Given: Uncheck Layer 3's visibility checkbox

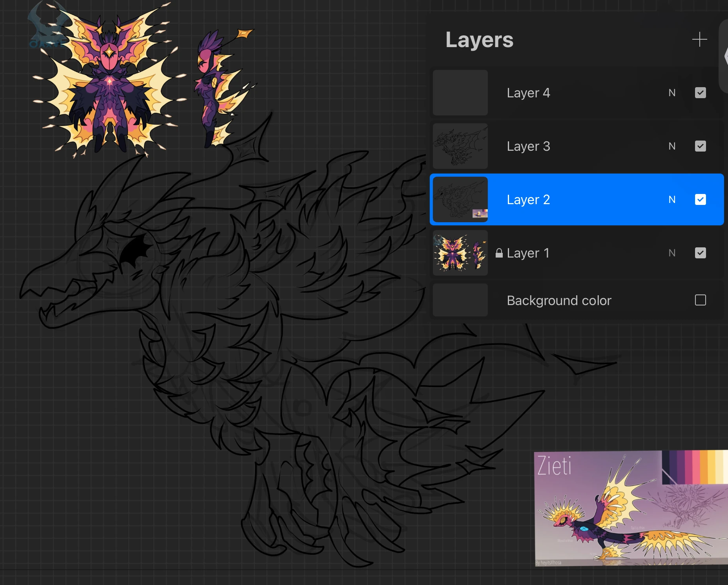Looking at the screenshot, I should (x=700, y=146).
